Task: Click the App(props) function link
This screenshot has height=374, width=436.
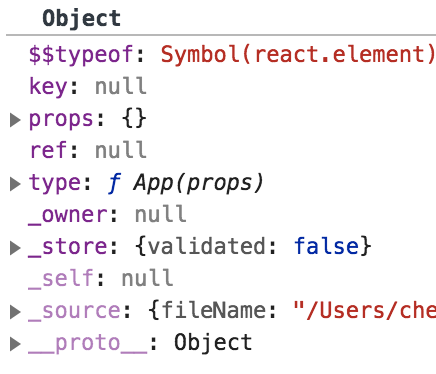Action: [x=199, y=183]
